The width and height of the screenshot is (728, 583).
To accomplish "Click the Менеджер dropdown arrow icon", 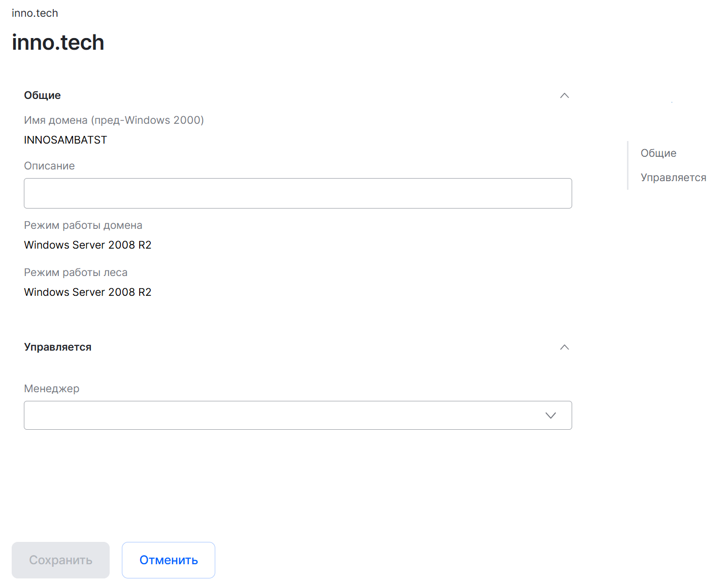I will pos(550,416).
